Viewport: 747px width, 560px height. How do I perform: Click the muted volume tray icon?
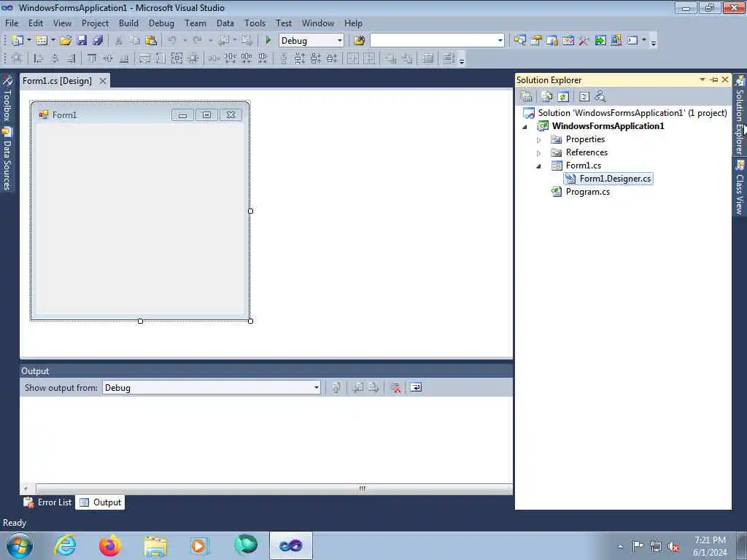click(673, 546)
